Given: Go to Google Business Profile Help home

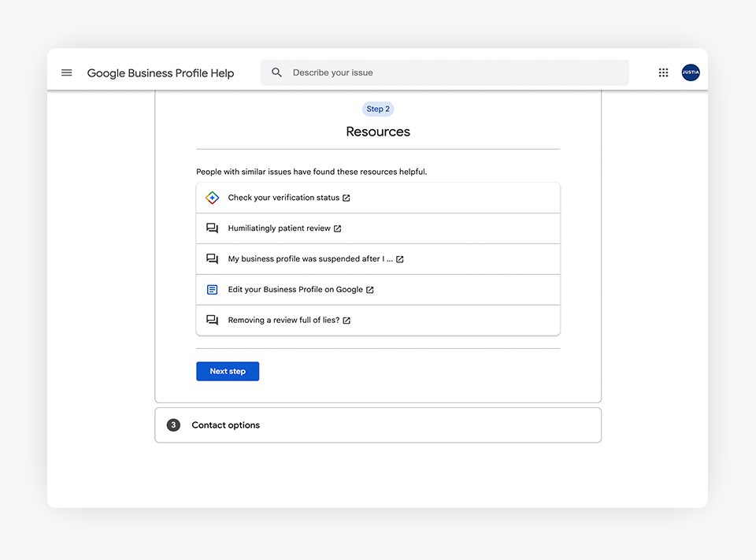Looking at the screenshot, I should point(161,73).
